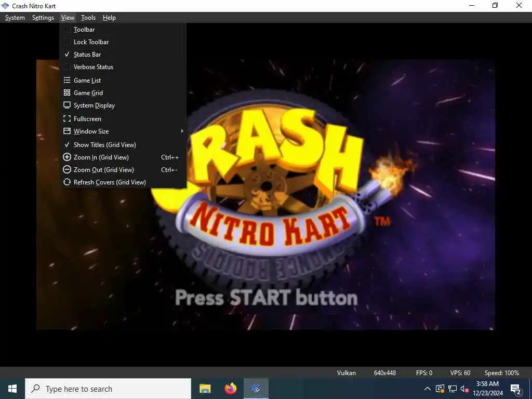Click the Window Size icon
Image resolution: width=532 pixels, height=399 pixels.
click(x=67, y=131)
